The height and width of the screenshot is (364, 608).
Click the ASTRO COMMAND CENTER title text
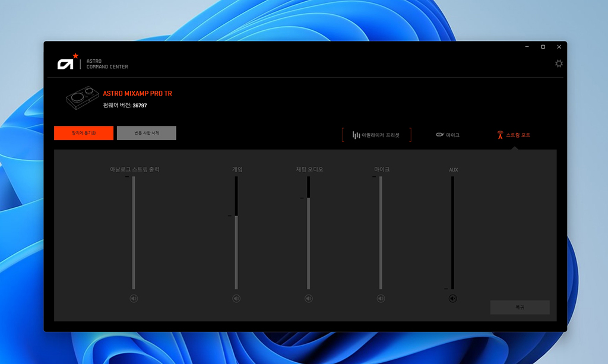click(x=107, y=64)
